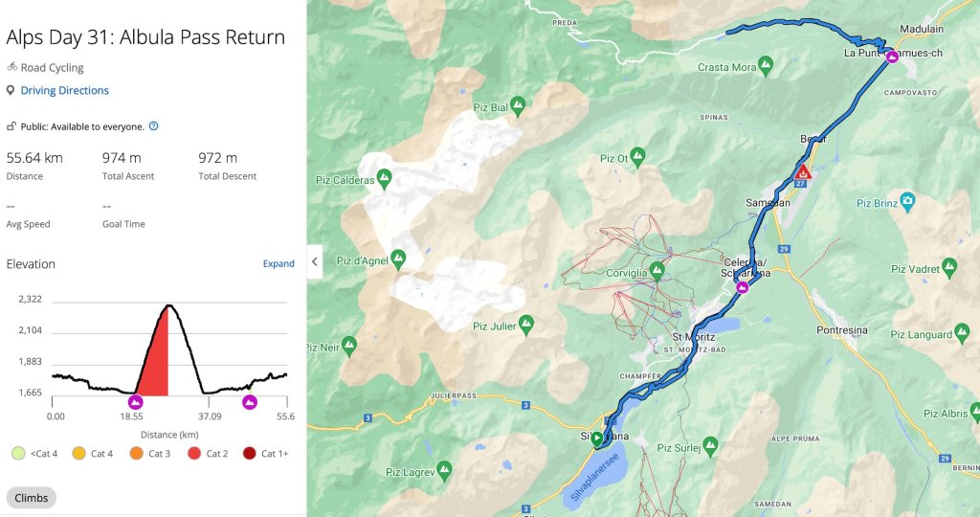Open the public visibility help icon
This screenshot has width=980, height=517.
tap(153, 125)
